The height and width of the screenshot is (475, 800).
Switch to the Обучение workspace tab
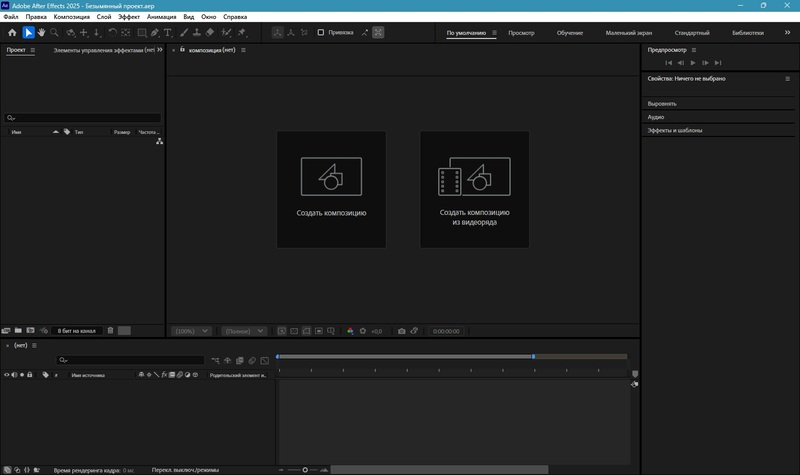click(x=570, y=33)
